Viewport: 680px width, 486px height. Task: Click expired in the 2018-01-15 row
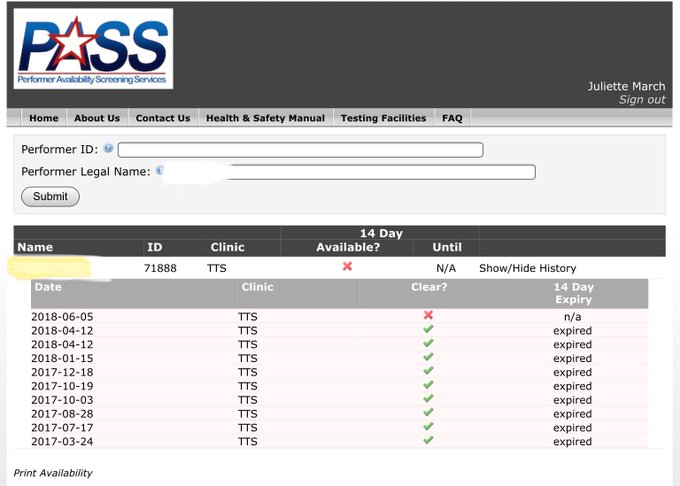572,359
